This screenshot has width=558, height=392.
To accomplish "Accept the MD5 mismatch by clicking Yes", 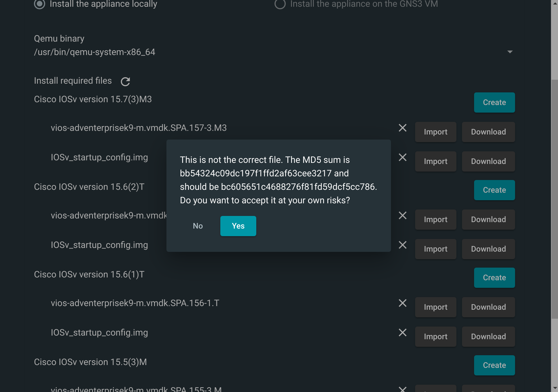I will [x=238, y=226].
